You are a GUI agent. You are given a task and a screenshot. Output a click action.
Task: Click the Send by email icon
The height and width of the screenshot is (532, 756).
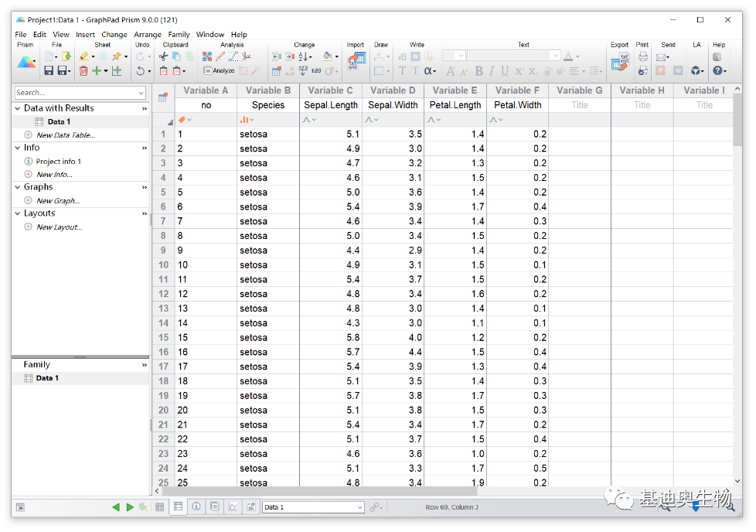point(661,57)
